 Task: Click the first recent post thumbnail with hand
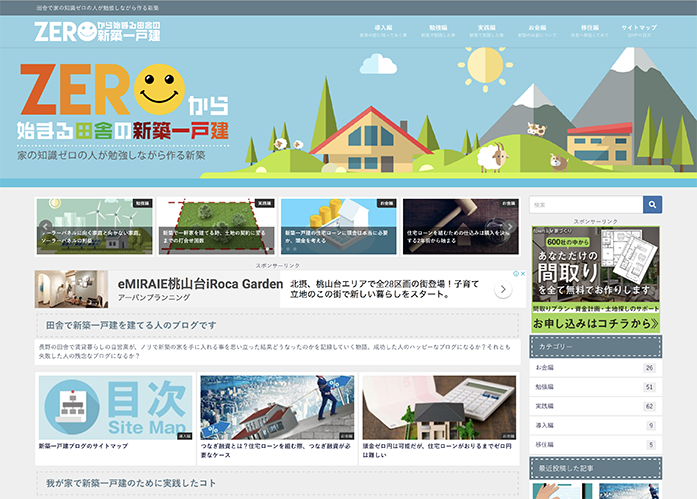click(x=563, y=491)
